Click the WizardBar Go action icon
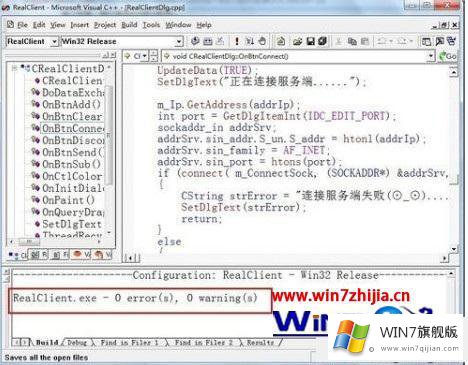 [447, 56]
